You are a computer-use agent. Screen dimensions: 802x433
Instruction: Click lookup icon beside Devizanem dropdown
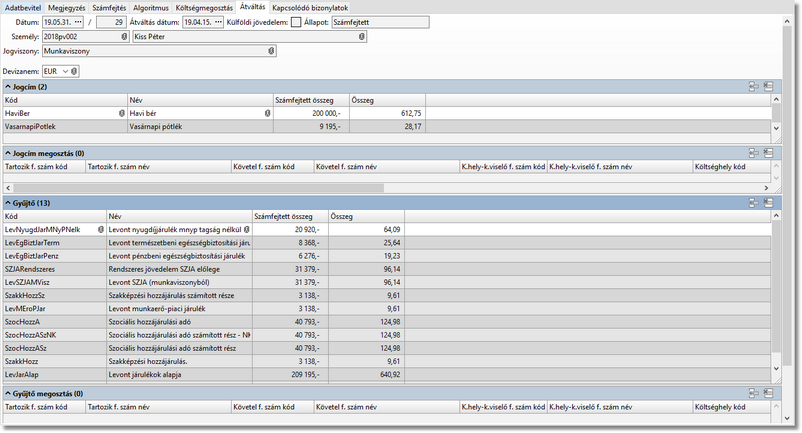point(74,72)
